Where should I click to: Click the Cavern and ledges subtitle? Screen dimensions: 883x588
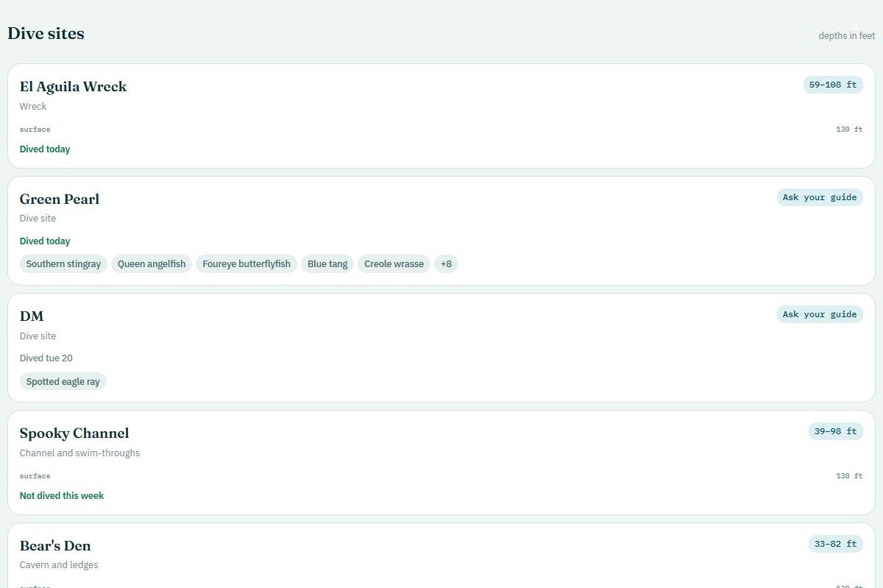pyautogui.click(x=59, y=564)
